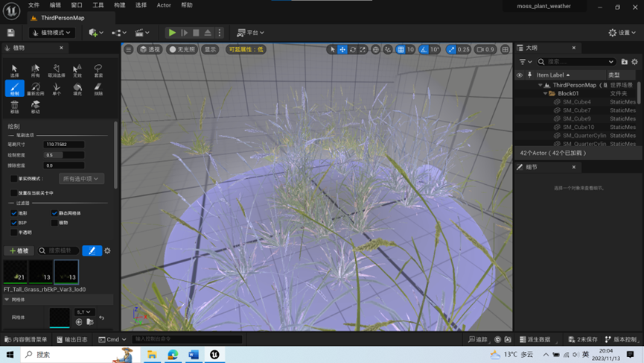Uncheck the 地形 filter checkbox

[13, 213]
